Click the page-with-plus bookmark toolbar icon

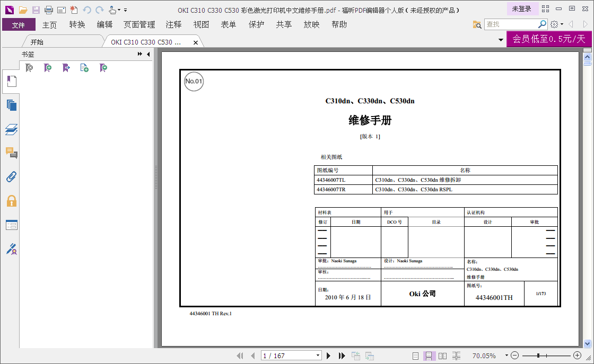[84, 68]
